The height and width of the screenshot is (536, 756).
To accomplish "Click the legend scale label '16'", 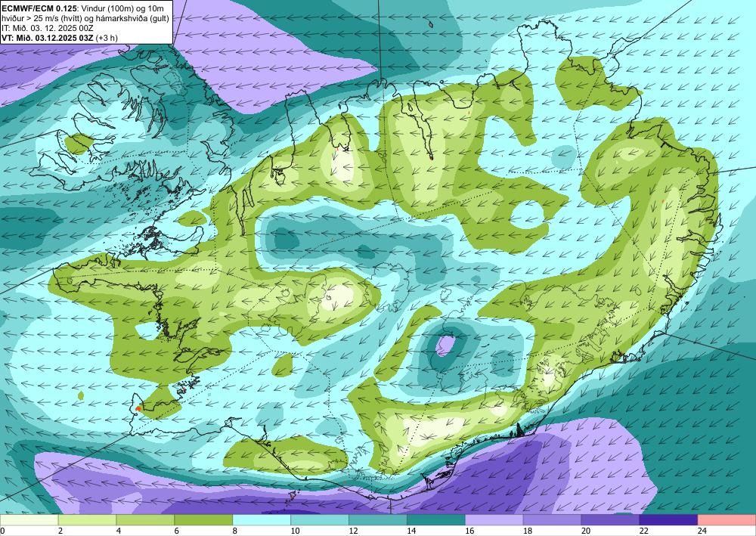I will (469, 531).
